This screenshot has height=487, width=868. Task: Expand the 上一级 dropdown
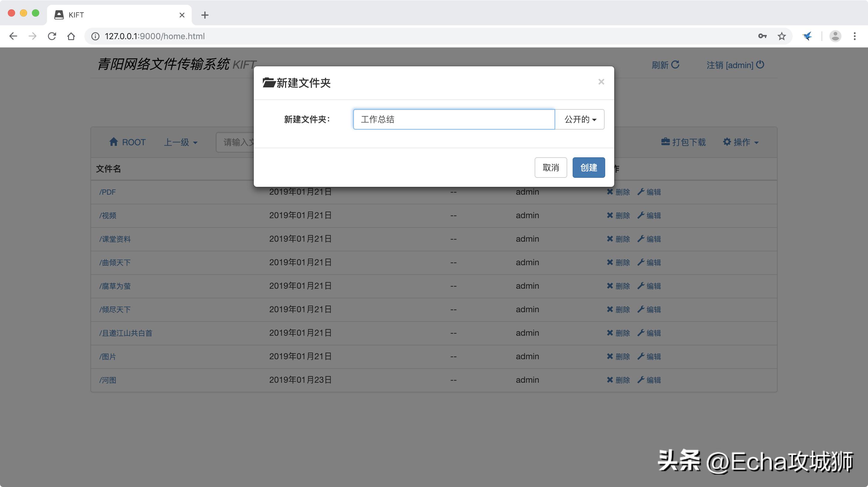point(181,142)
